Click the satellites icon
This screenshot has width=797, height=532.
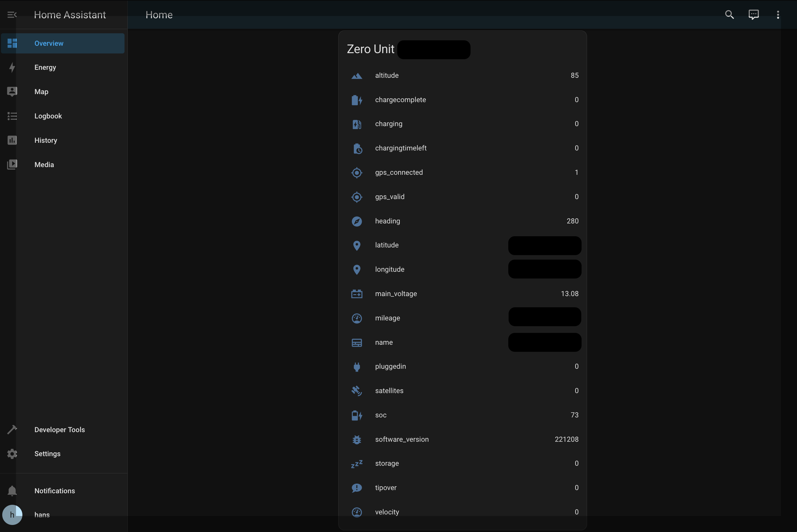coord(356,391)
